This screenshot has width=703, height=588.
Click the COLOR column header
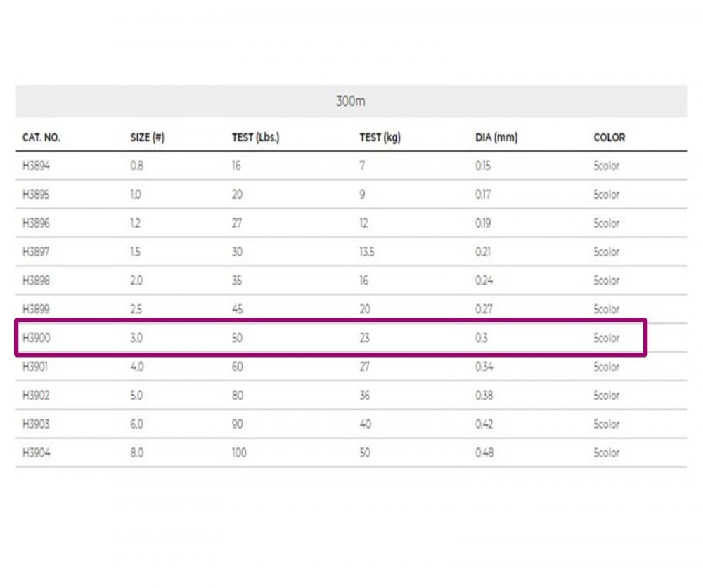coord(609,138)
